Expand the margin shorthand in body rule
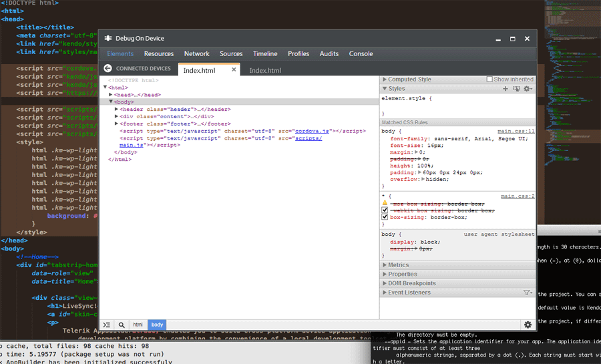Image resolution: width=601 pixels, height=364 pixels. pyautogui.click(x=417, y=152)
